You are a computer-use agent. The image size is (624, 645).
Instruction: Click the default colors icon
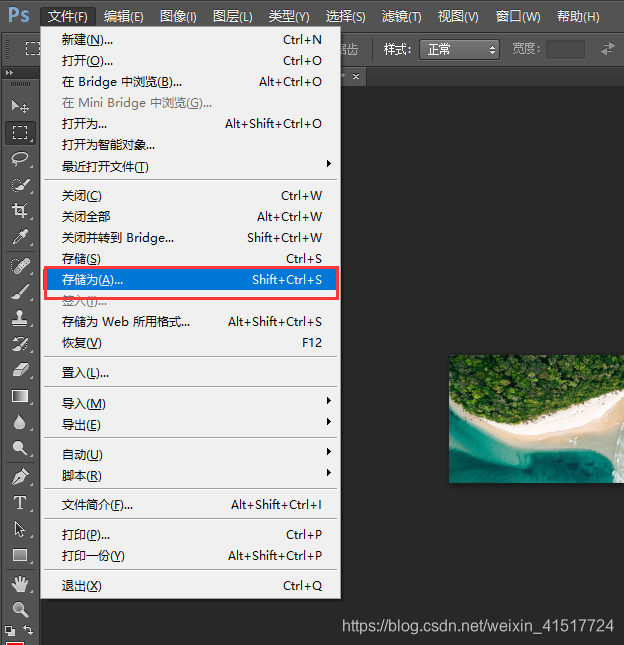pos(10,630)
